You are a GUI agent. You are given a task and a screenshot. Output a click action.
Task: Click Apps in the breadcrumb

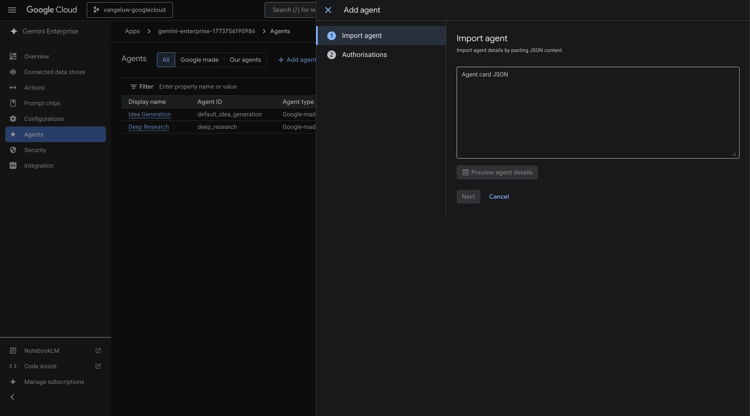point(132,31)
